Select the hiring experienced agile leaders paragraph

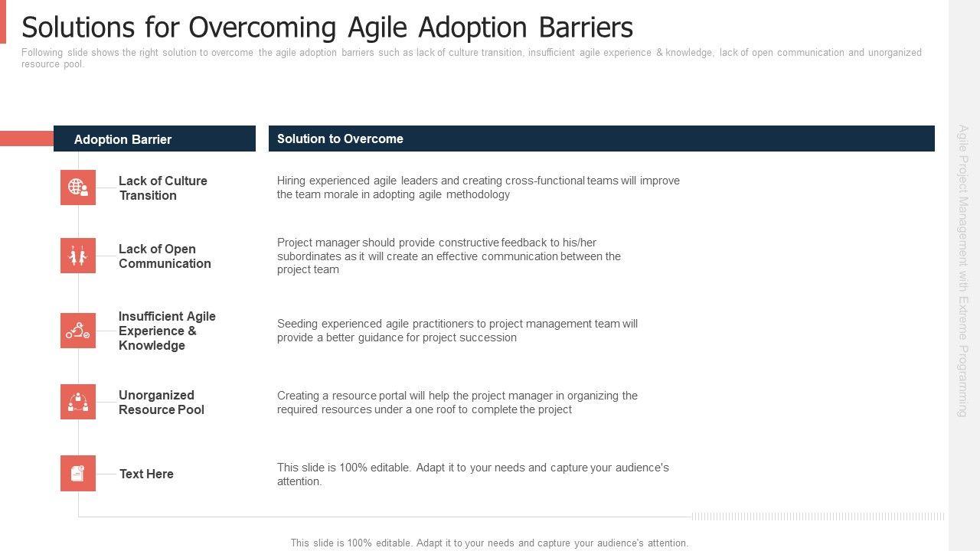[x=478, y=187]
